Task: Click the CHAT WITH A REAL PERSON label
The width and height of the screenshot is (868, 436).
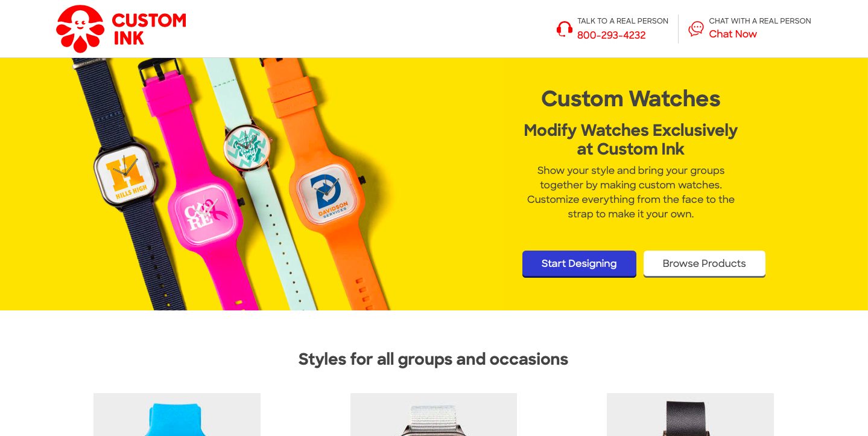Action: [x=759, y=21]
